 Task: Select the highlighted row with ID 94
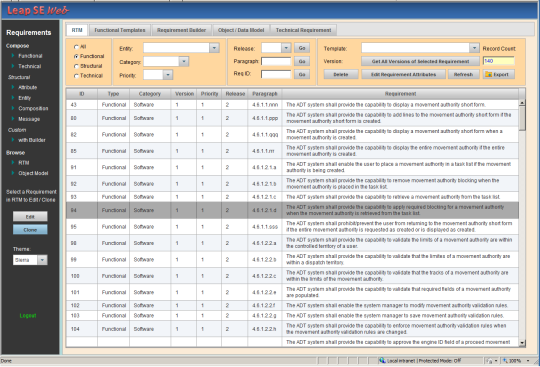[292, 210]
